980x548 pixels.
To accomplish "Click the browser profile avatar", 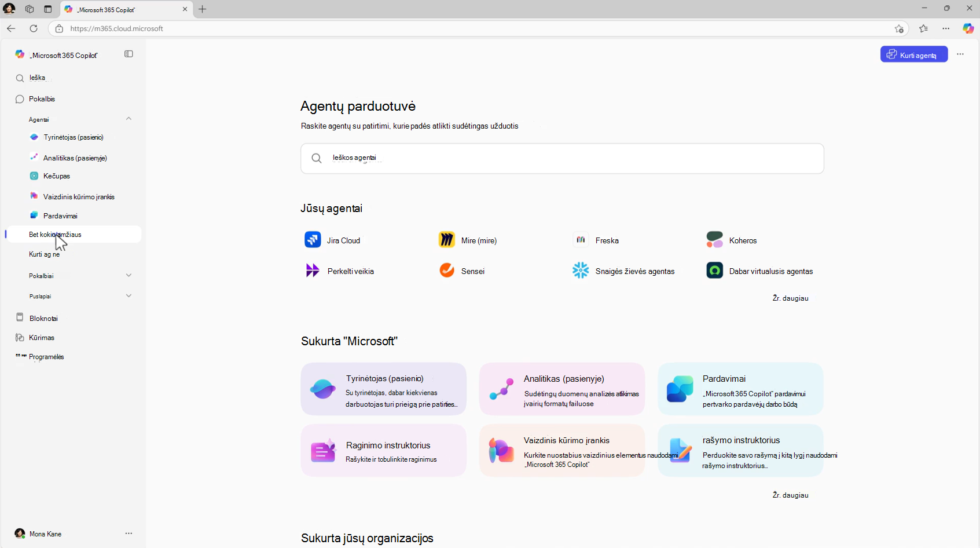I will tap(9, 9).
